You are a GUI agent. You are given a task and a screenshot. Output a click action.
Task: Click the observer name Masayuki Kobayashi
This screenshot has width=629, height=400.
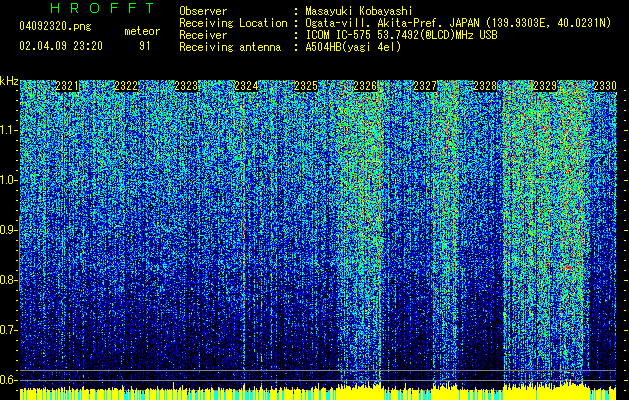coord(359,11)
